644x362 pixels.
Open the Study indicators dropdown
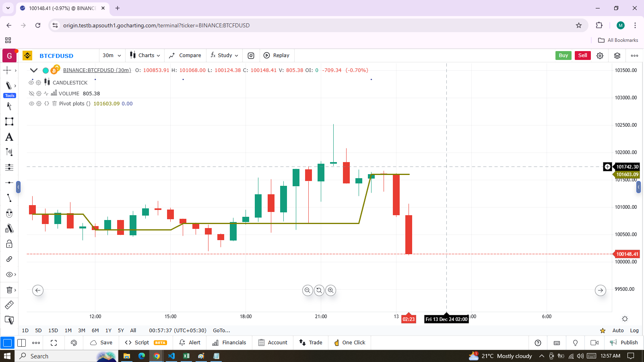click(225, 56)
